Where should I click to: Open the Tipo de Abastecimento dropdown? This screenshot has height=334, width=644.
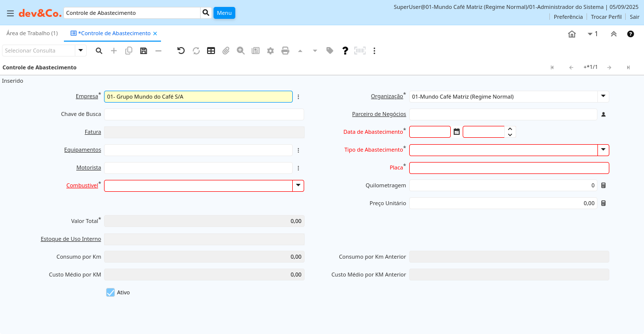[x=603, y=150]
